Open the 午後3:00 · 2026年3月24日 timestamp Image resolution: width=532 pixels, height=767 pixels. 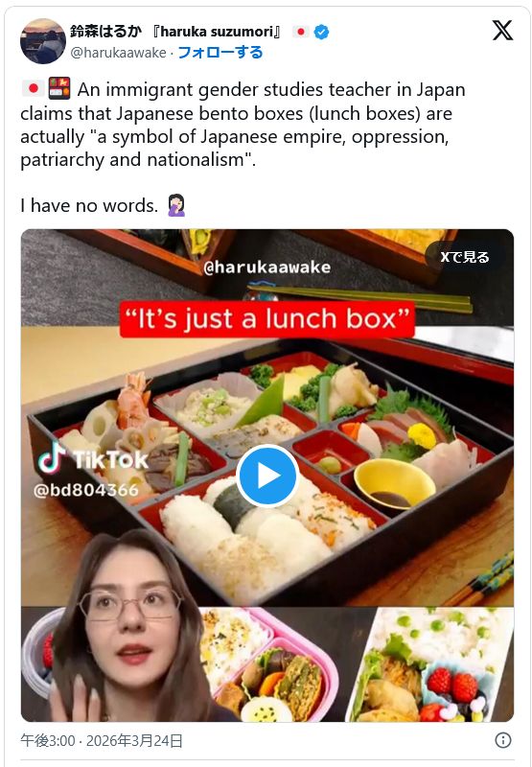coord(102,740)
